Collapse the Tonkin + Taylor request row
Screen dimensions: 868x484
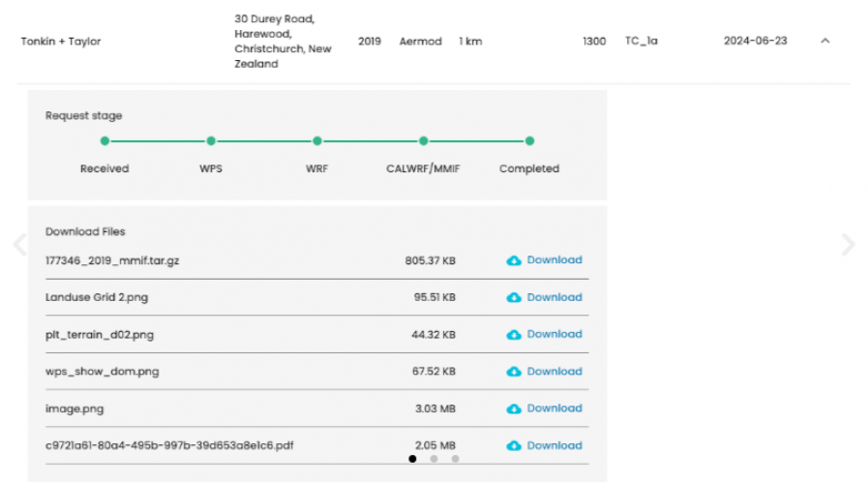tap(824, 41)
